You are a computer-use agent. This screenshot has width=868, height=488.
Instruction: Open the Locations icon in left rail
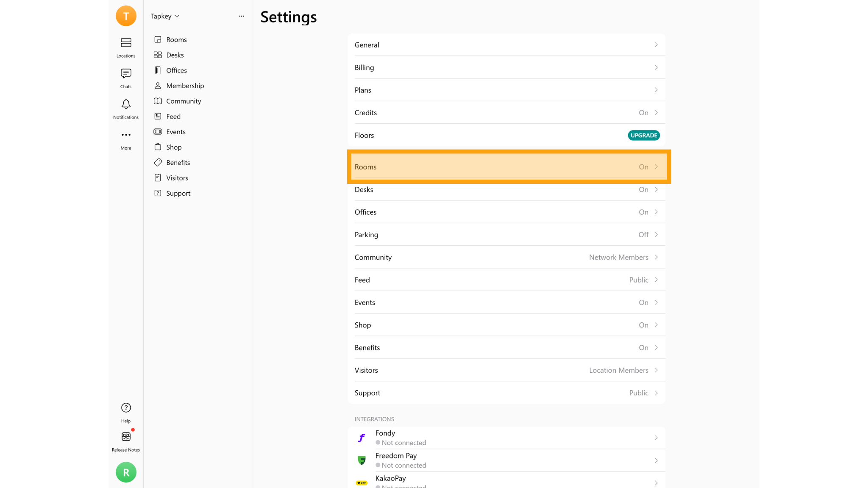(x=126, y=43)
